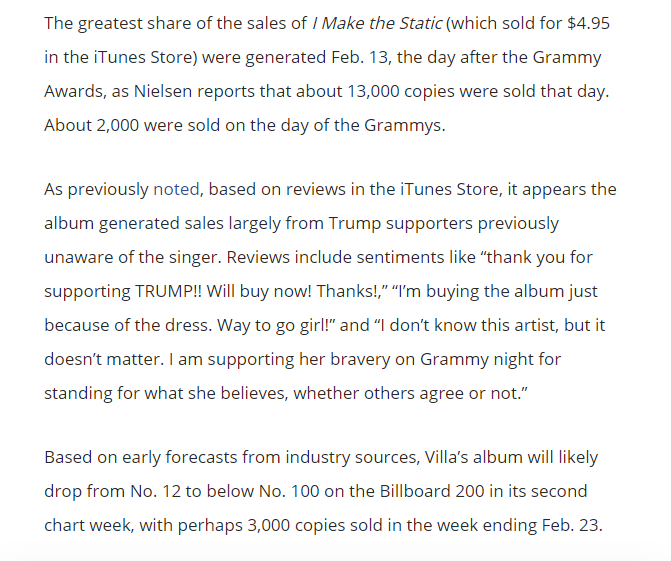The height and width of the screenshot is (561, 671).
Task: Click the text "No. 100"
Action: pos(294,491)
